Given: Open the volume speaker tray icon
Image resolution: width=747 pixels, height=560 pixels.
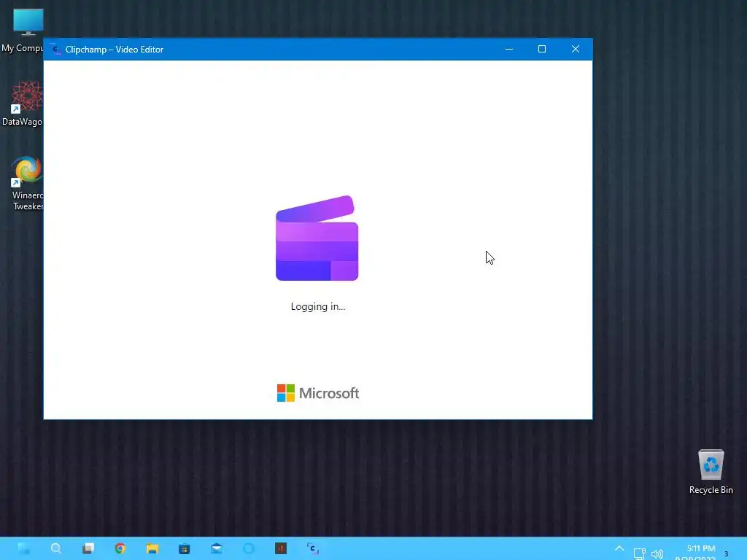Looking at the screenshot, I should [657, 553].
